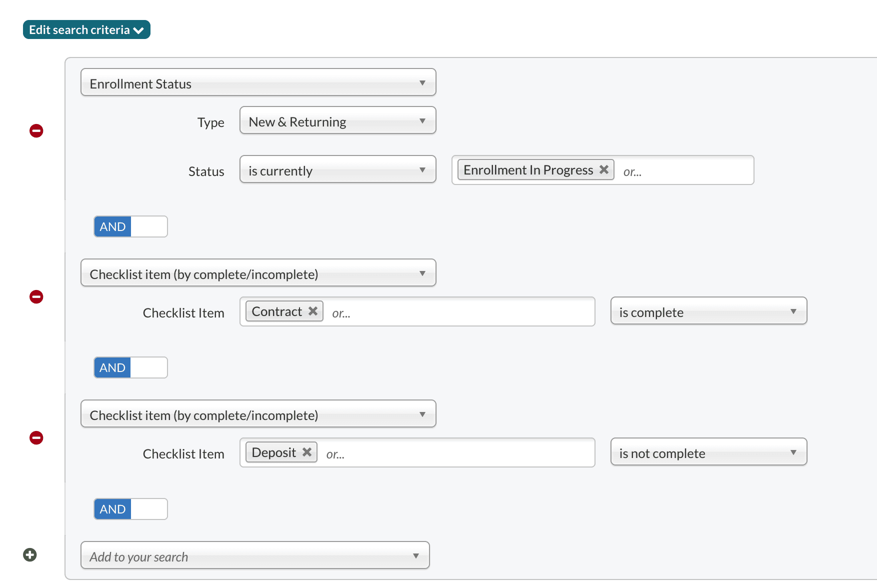The image size is (877, 588).
Task: Open the 'is currently' status dropdown
Action: pos(337,169)
